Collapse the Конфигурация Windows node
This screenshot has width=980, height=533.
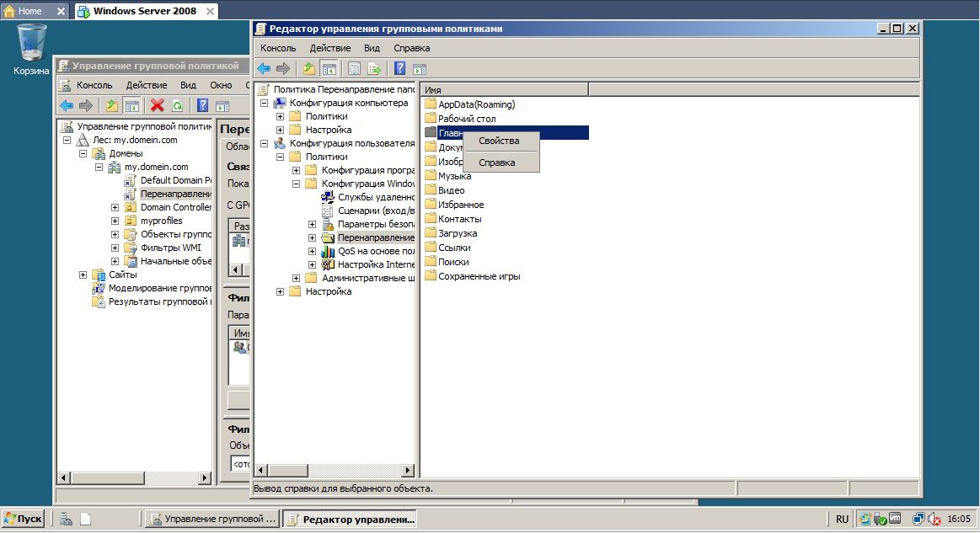(297, 184)
